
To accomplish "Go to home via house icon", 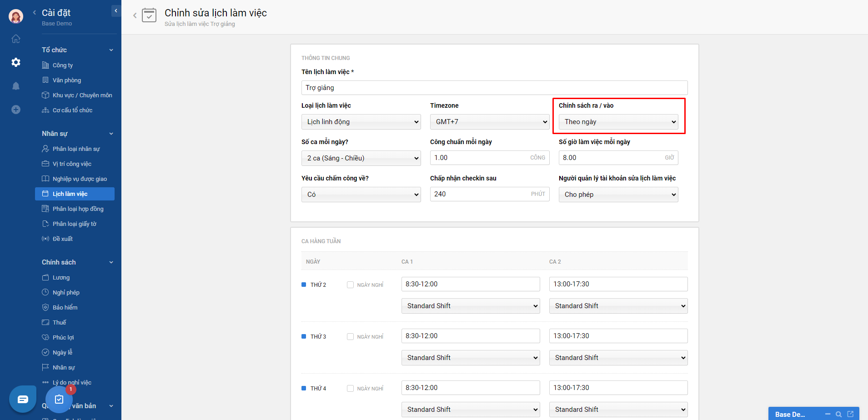I will [16, 39].
